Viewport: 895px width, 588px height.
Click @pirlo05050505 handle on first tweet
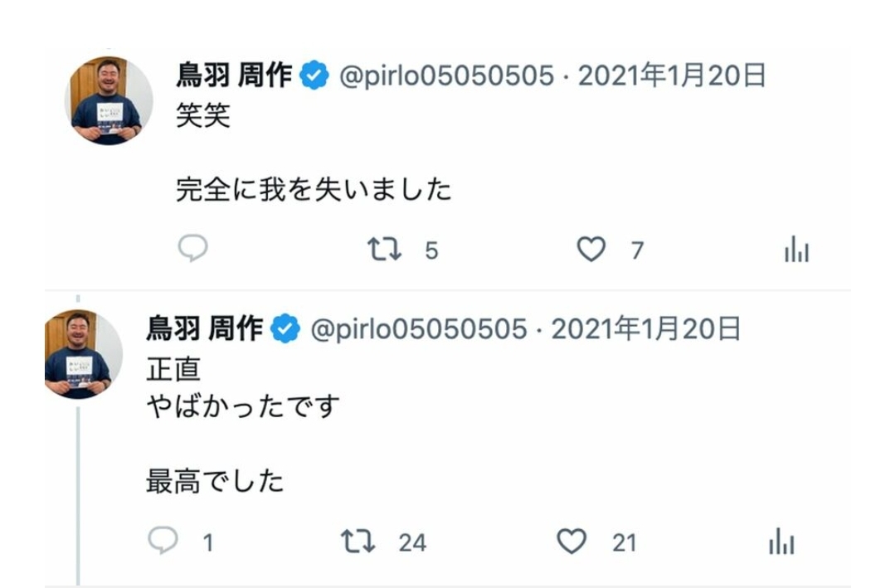coord(447,76)
